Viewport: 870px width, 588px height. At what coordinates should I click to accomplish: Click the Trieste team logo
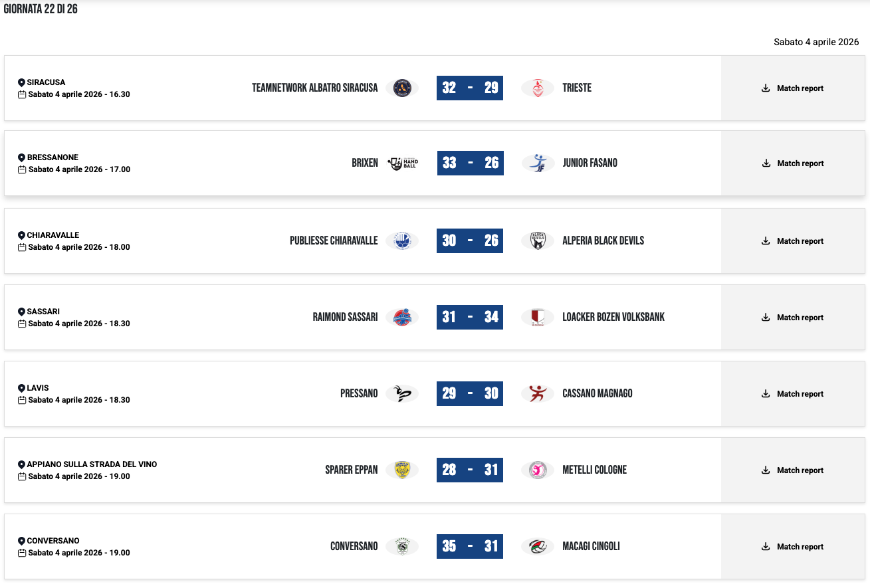pos(538,88)
